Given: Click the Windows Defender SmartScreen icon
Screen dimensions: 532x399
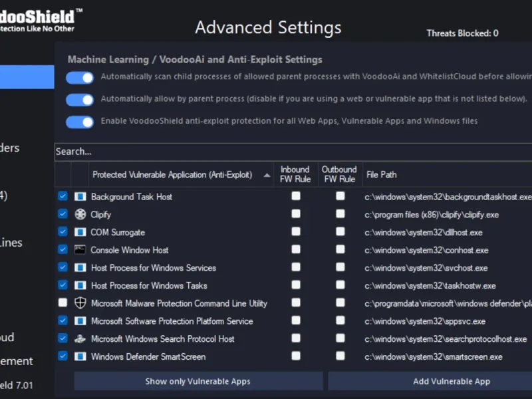Looking at the screenshot, I should (80, 356).
